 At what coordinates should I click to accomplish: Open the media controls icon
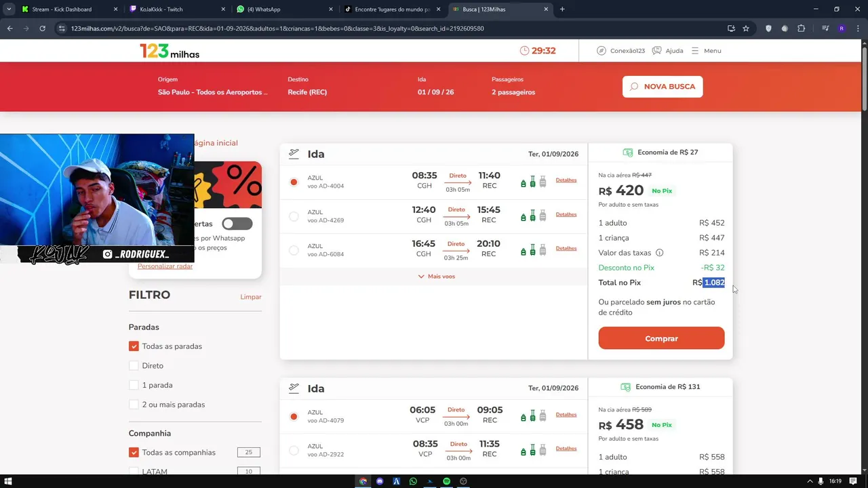click(825, 28)
